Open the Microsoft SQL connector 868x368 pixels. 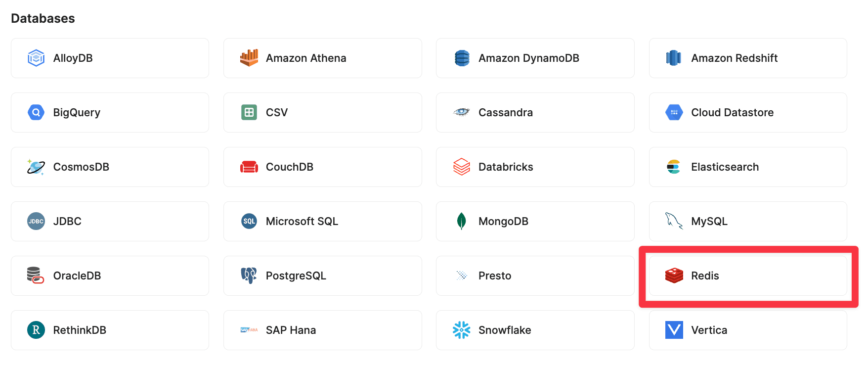(322, 221)
